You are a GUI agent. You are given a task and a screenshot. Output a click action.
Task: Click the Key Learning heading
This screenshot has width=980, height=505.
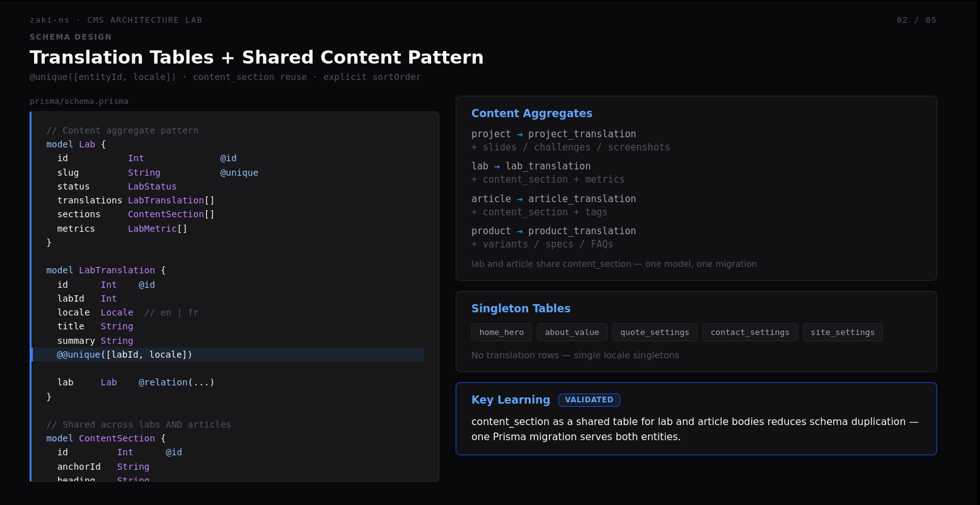click(x=510, y=400)
